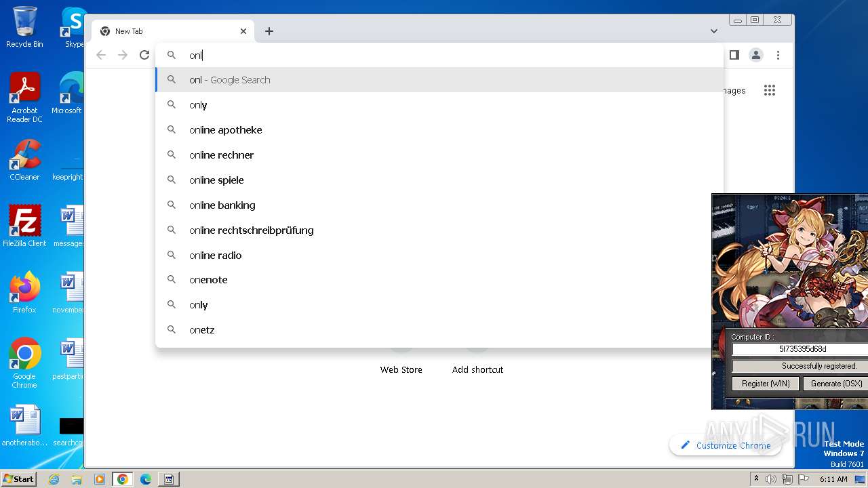Choose 'online rechtschreibprüfung' suggestion
Image resolution: width=868 pixels, height=488 pixels.
tap(439, 230)
